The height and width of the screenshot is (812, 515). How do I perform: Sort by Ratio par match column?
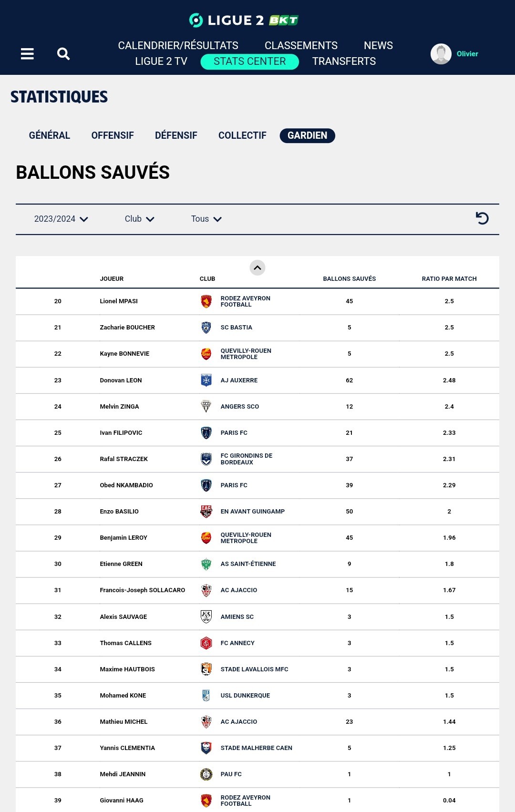[x=449, y=279]
